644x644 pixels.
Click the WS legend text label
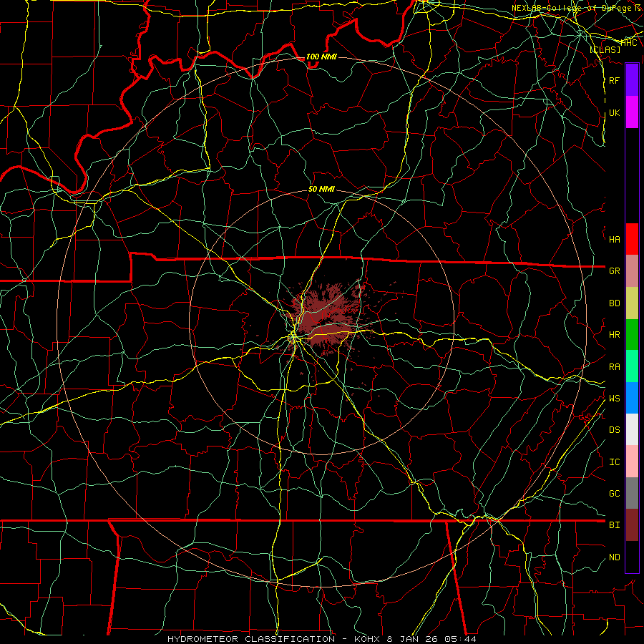pos(614,398)
